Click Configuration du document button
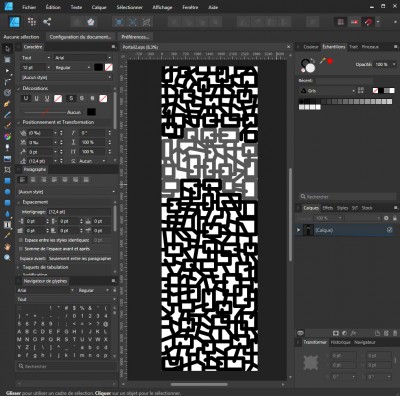 coord(80,37)
